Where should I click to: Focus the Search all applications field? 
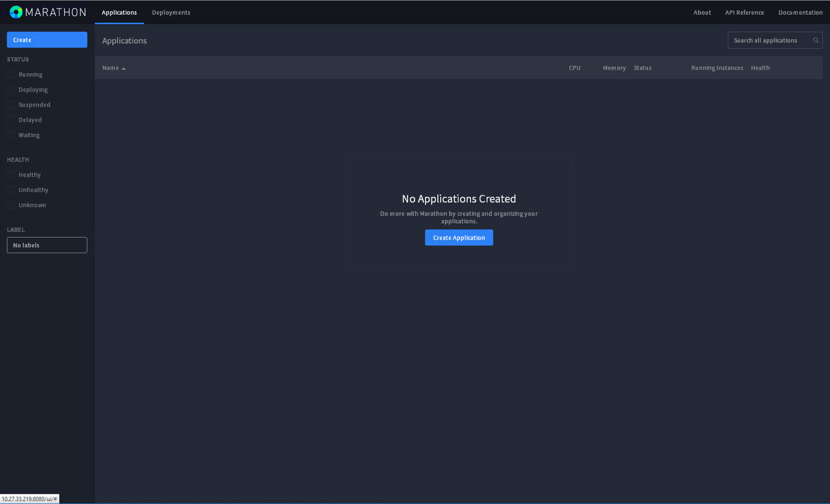pos(768,40)
